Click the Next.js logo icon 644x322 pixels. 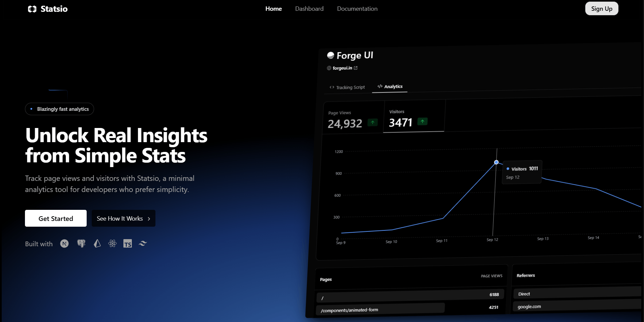(x=64, y=244)
